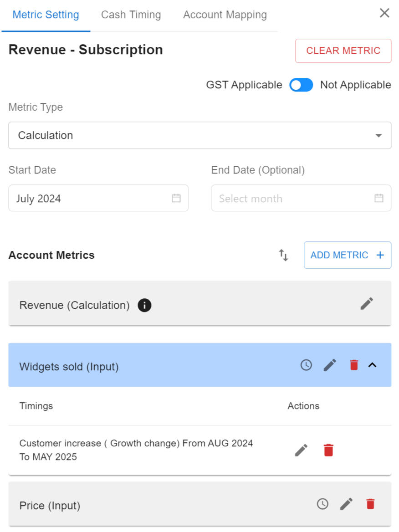Edit the Revenue (Calculation) metric
This screenshot has width=399, height=532.
(x=367, y=304)
